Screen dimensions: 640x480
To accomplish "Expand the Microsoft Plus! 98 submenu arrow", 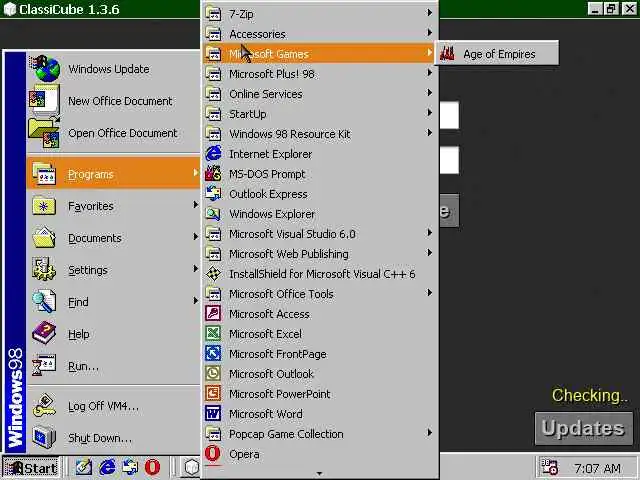I will [x=429, y=73].
